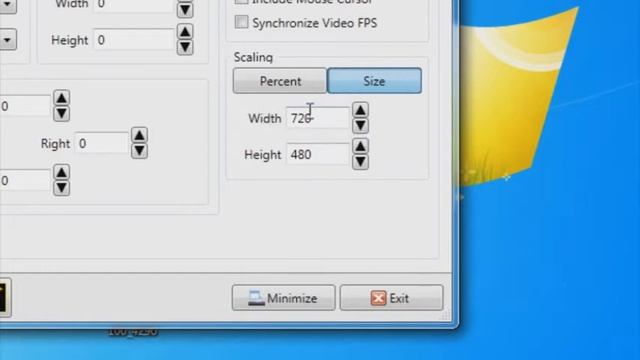Increase the top-left Height value
Image resolution: width=640 pixels, height=360 pixels.
(185, 32)
